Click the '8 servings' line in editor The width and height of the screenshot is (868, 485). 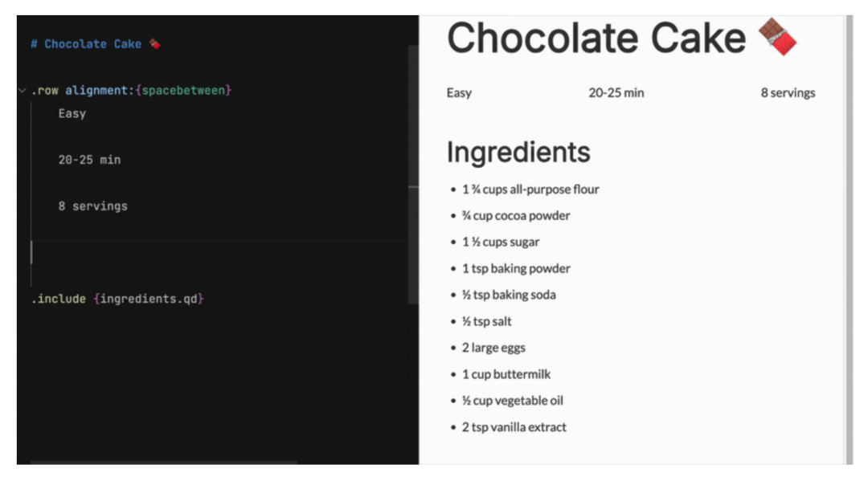[92, 206]
